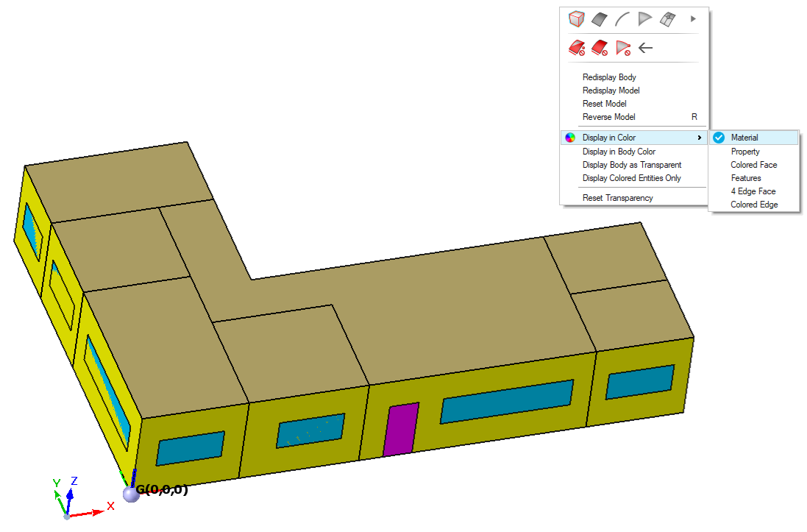Click Display Body as Transparent
The height and width of the screenshot is (532, 807).
pos(631,165)
